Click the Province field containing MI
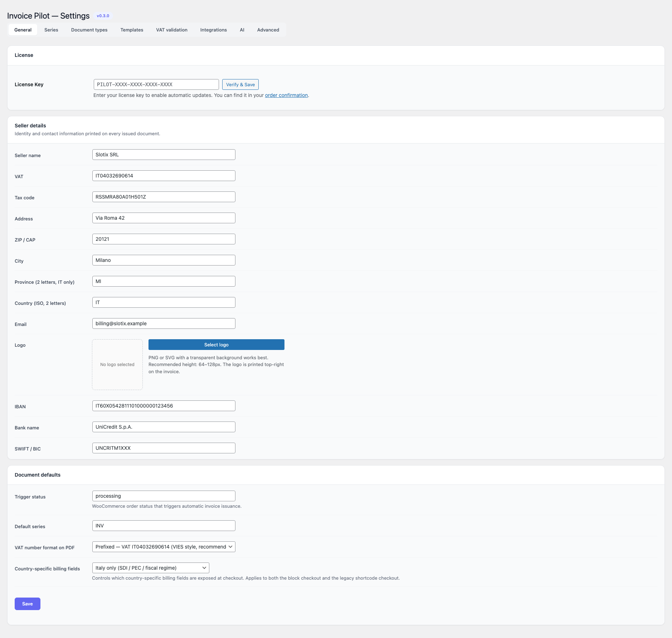This screenshot has width=672, height=638. pyautogui.click(x=164, y=281)
